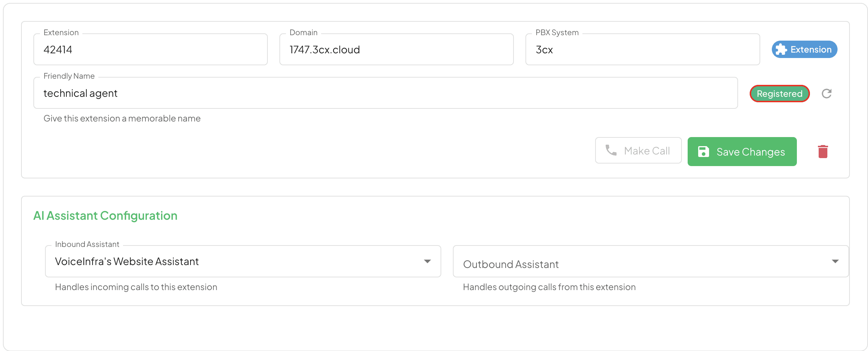Click the Domain field with 1747.3cx.cloud
This screenshot has width=868, height=351.
[396, 50]
